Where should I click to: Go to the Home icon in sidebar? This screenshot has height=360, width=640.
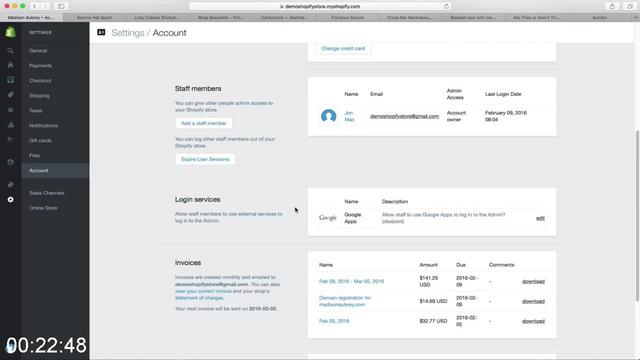pyautogui.click(x=10, y=65)
